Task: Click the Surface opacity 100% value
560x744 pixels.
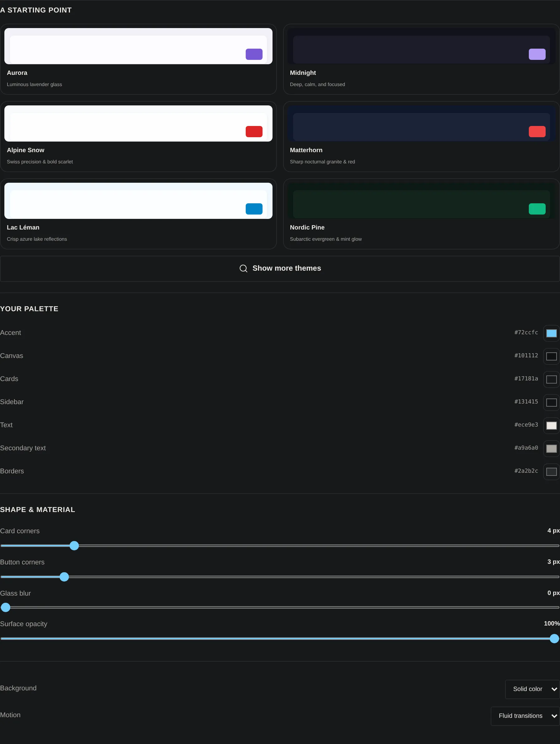Action: tap(552, 624)
